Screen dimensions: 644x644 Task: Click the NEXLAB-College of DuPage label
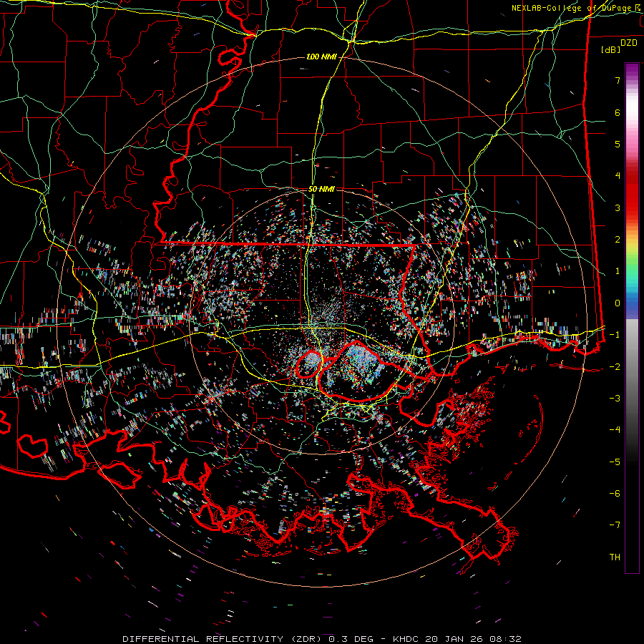point(575,8)
